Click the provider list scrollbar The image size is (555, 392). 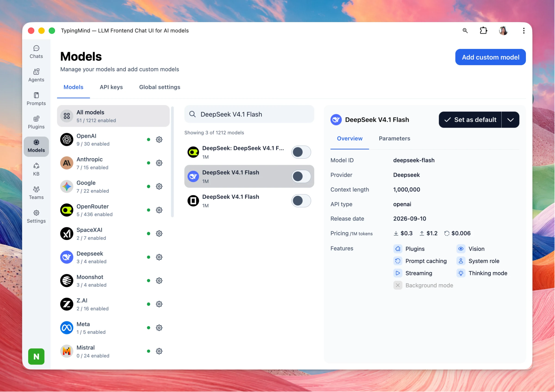click(173, 162)
